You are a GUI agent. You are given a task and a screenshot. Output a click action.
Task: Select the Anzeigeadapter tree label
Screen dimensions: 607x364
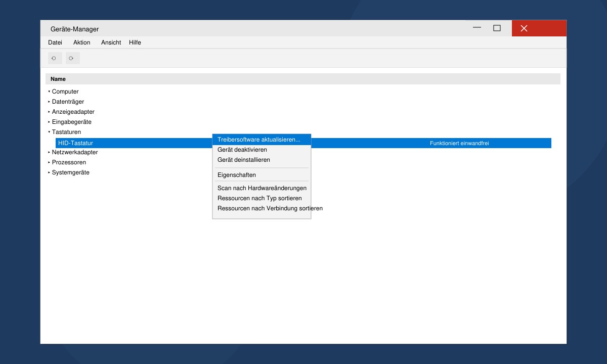pyautogui.click(x=73, y=112)
